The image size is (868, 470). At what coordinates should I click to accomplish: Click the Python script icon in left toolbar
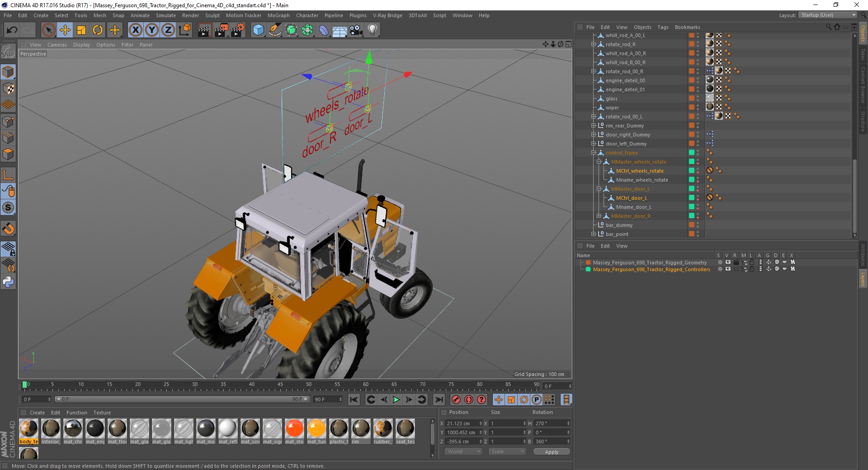point(8,282)
